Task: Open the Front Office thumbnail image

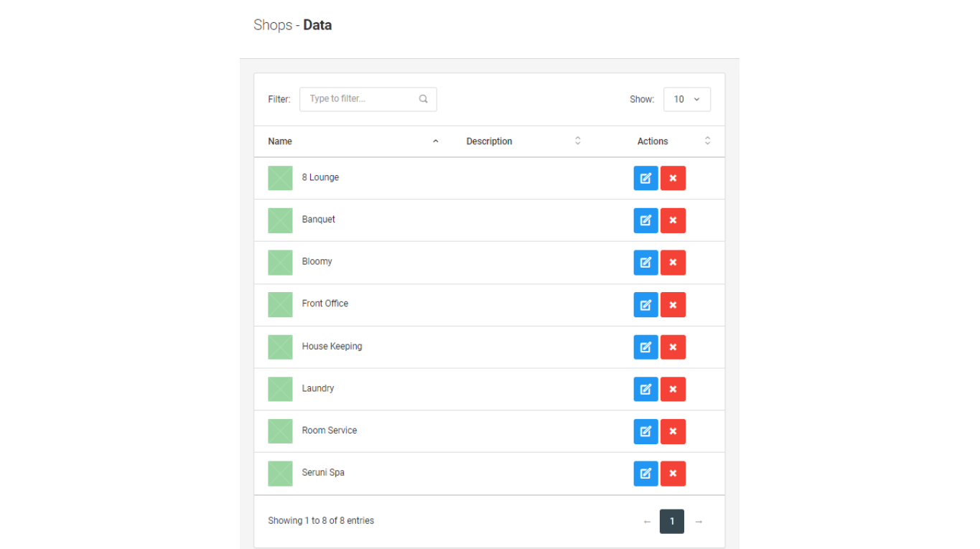Action: [280, 305]
